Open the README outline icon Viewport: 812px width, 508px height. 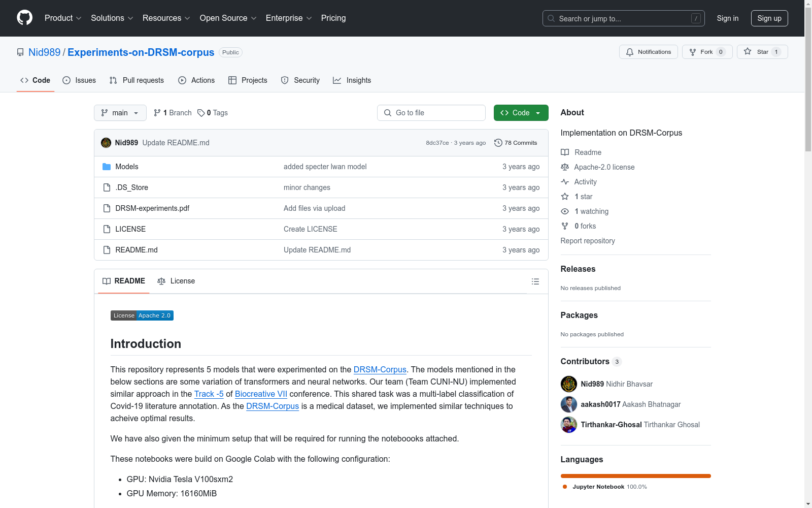pos(535,281)
